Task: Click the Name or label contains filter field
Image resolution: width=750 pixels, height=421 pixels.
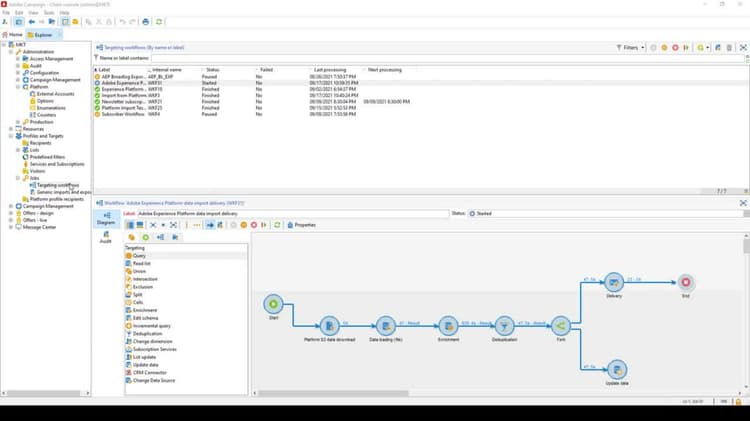Action: (x=448, y=58)
